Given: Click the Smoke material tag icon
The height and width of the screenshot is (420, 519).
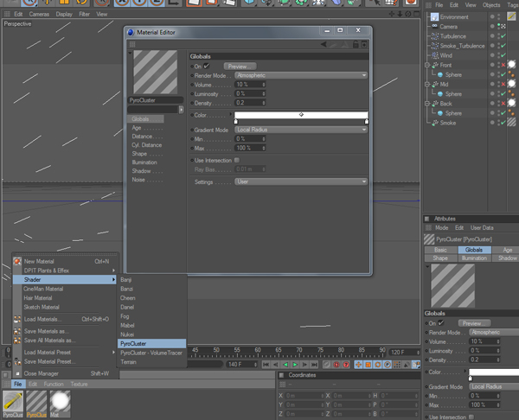Looking at the screenshot, I should click(x=512, y=124).
